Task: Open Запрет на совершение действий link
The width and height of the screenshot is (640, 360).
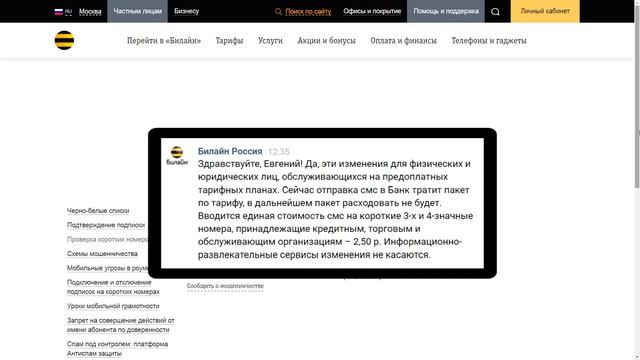Action: (120, 325)
